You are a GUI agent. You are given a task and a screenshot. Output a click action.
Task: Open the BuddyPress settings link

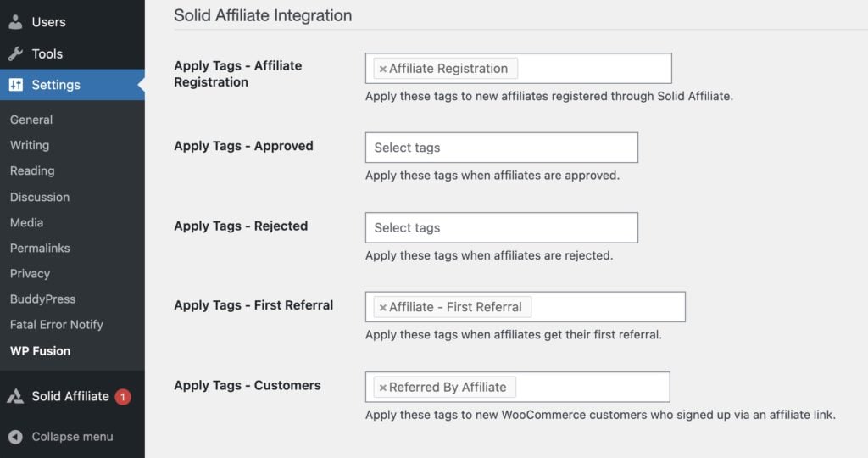point(42,299)
